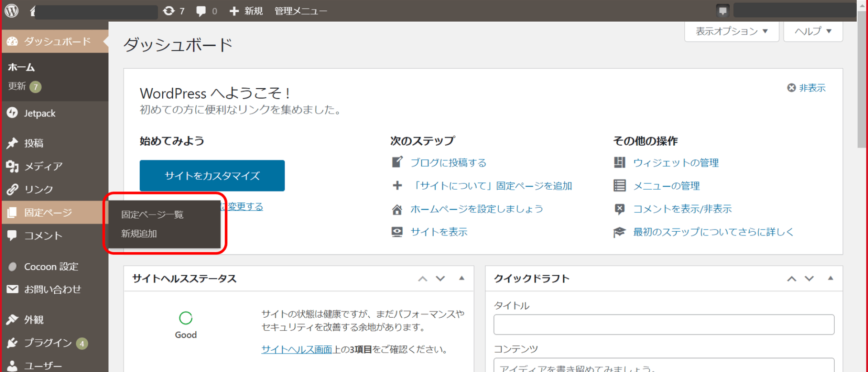Open the メディア media library menu
Image resolution: width=868 pixels, height=372 pixels.
[x=43, y=166]
